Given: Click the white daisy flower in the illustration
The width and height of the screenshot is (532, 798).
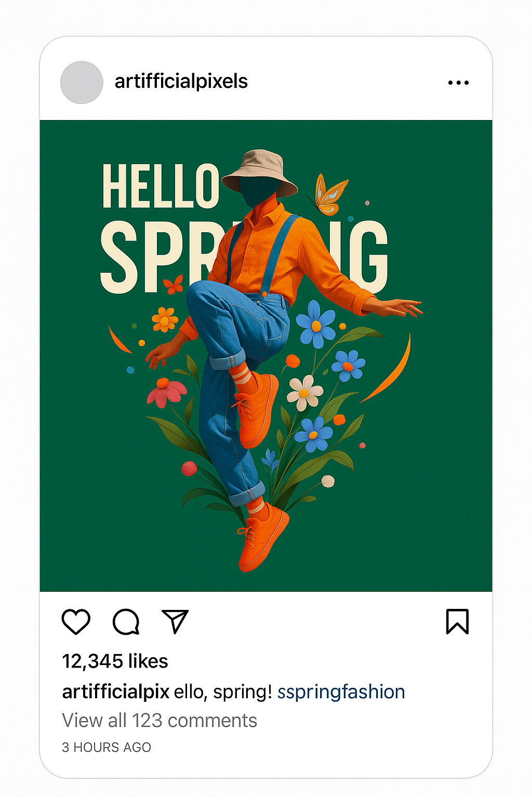Looking at the screenshot, I should [x=304, y=393].
